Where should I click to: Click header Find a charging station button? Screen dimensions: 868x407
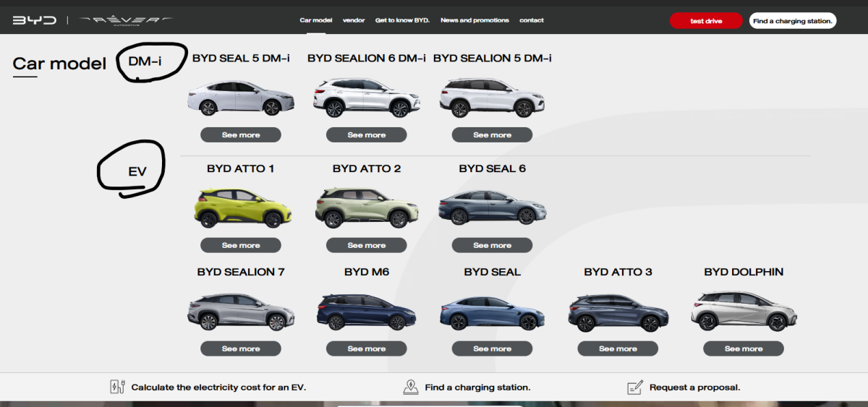point(793,21)
